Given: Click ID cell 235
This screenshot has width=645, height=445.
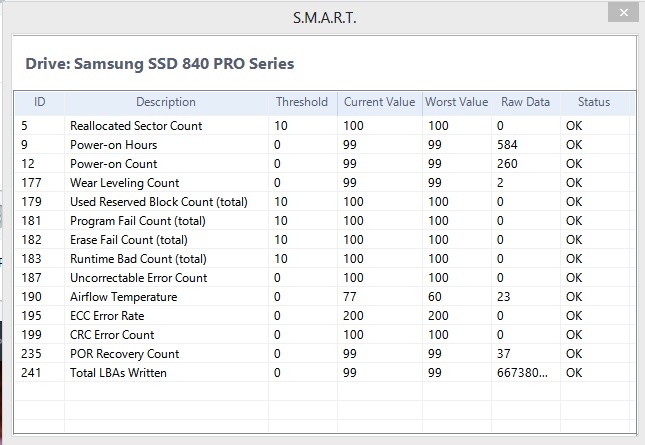Looking at the screenshot, I should [x=32, y=354].
